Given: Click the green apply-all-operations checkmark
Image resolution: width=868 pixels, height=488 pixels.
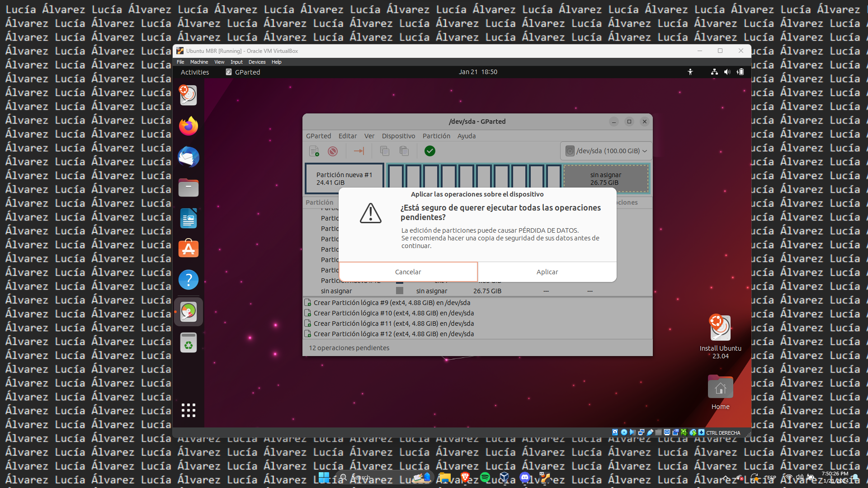Looking at the screenshot, I should pyautogui.click(x=430, y=151).
